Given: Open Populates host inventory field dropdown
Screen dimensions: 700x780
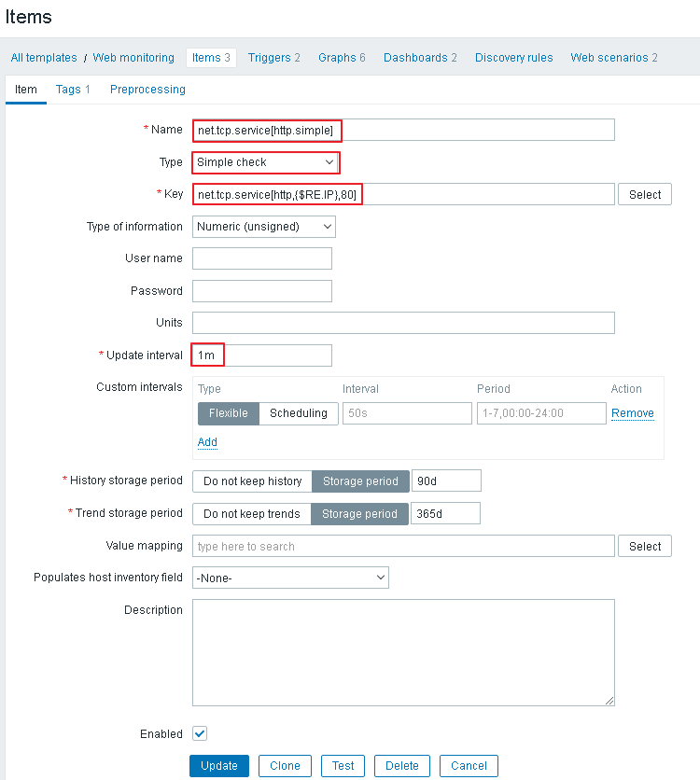Looking at the screenshot, I should pyautogui.click(x=290, y=578).
